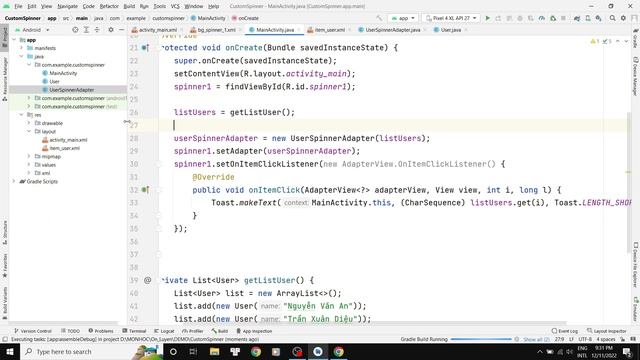Open the Device Manager phone icon in toolbar

coord(588,18)
